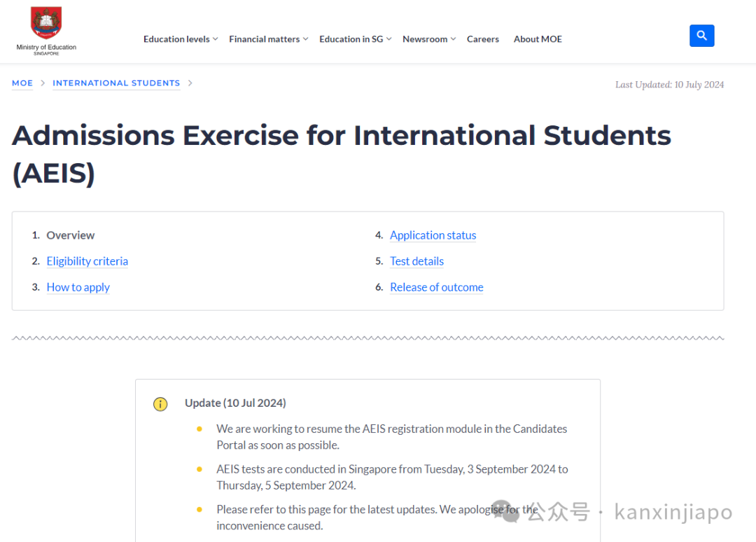Open the About MOE page
This screenshot has height=542, width=756.
click(538, 39)
